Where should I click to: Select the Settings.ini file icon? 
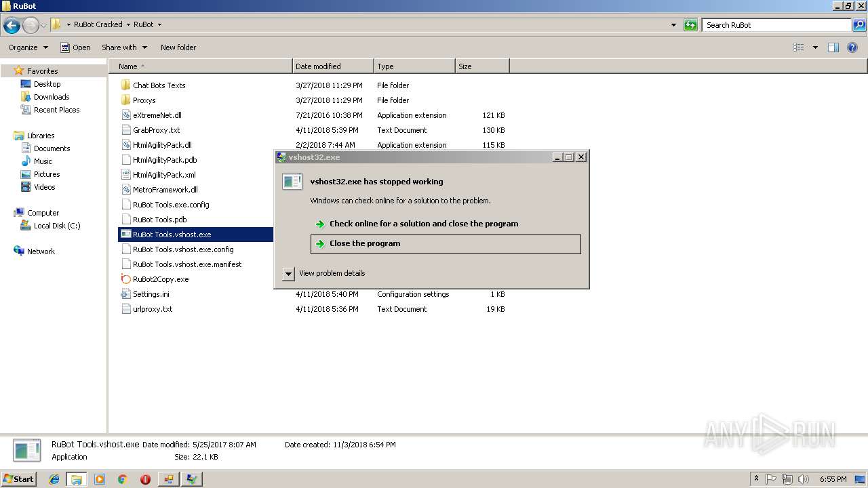tap(125, 294)
